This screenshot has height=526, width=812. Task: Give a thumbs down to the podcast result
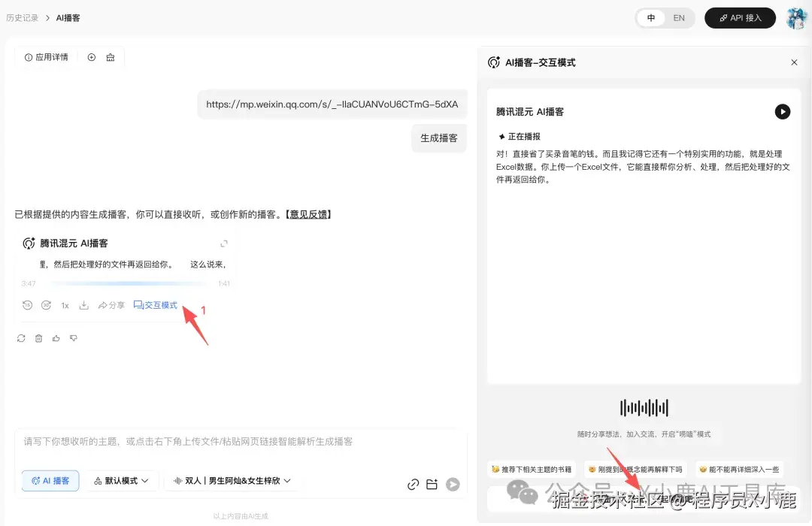click(73, 337)
